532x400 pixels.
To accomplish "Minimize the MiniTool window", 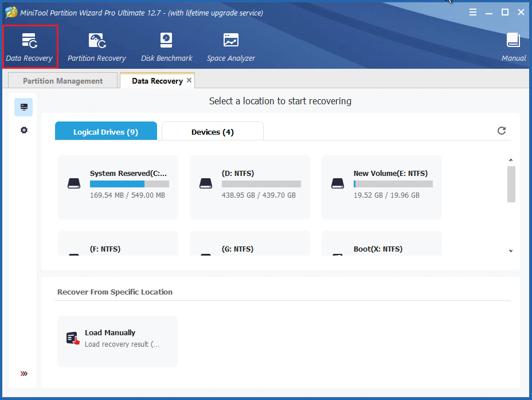I will click(x=489, y=13).
